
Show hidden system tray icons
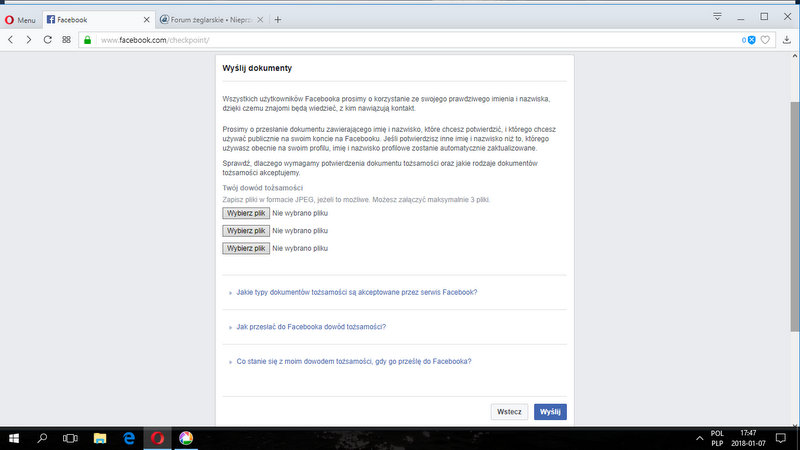click(699, 438)
